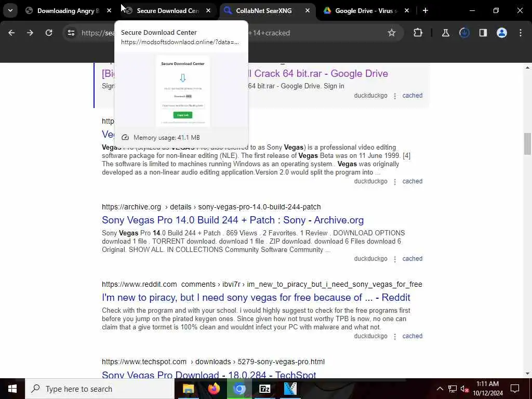Go forward to next page

30,33
